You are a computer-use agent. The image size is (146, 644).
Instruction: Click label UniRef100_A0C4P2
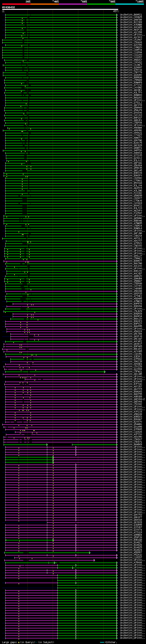pyautogui.click(x=131, y=342)
